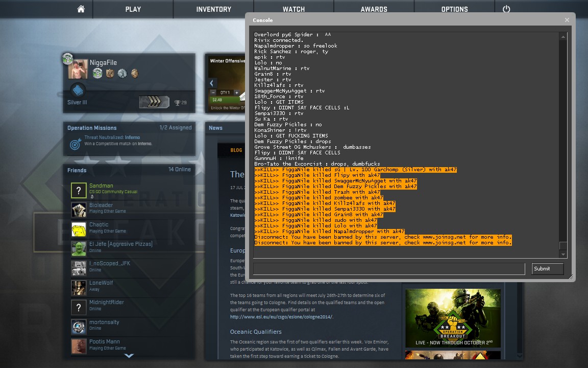Open Threat Neutralized: Inferno mission
Image resolution: width=588 pixels, height=368 pixels.
pyautogui.click(x=112, y=137)
